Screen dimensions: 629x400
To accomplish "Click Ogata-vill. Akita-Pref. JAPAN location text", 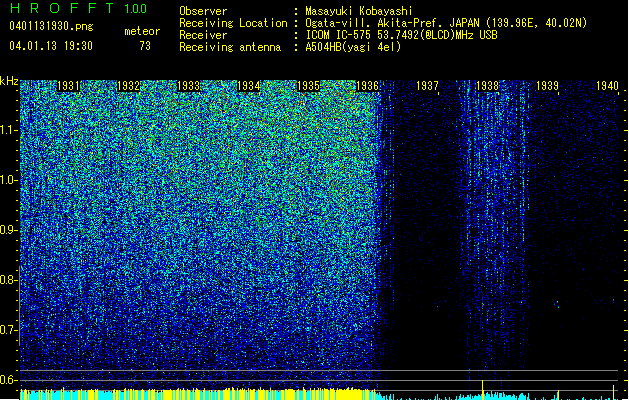I will [x=446, y=23].
